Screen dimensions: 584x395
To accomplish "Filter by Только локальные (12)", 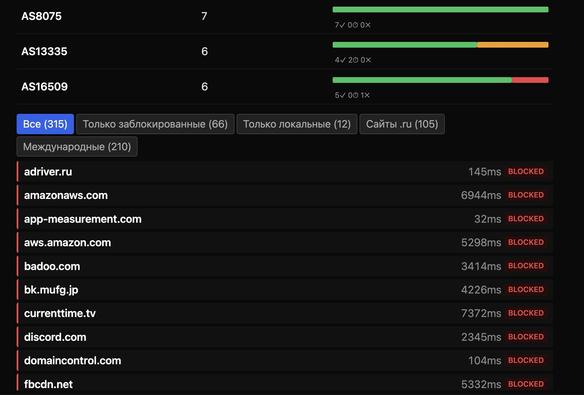I will [x=297, y=124].
